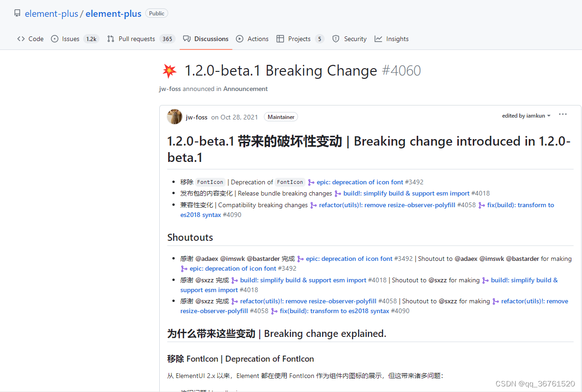Screen dimensions: 582x392
Task: Open 'fix(build): transform to es2018 syntax' link in first list
Action: click(367, 210)
